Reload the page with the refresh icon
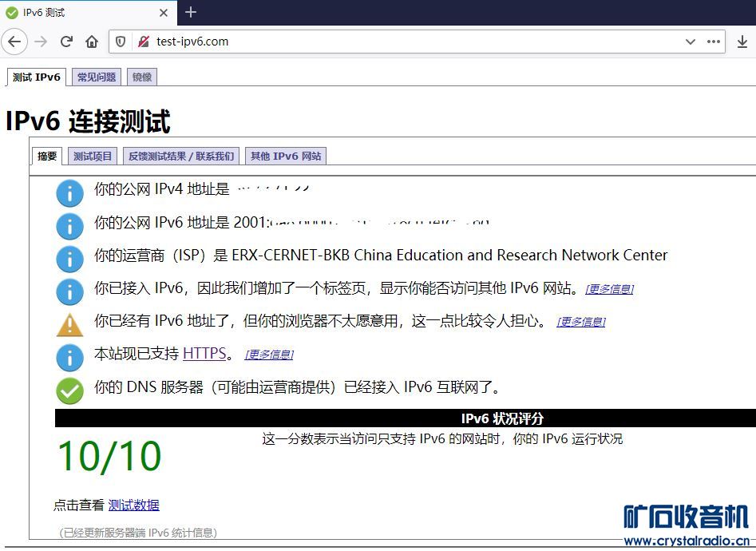The width and height of the screenshot is (756, 551). click(66, 42)
